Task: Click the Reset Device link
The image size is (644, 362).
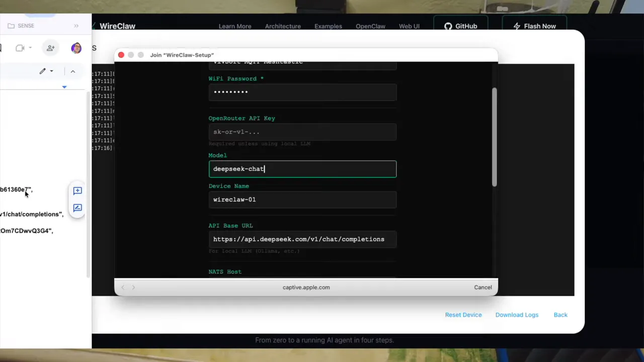Action: (x=463, y=315)
